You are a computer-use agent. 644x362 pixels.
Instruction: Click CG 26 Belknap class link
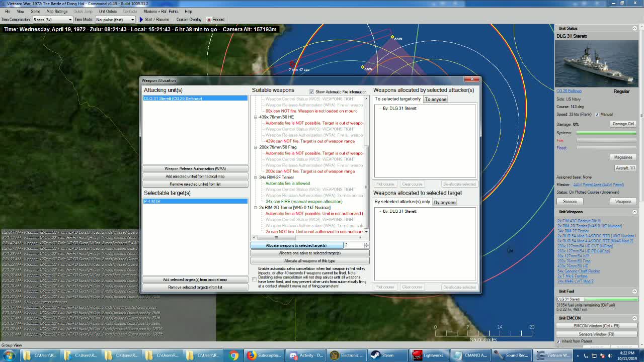click(569, 91)
